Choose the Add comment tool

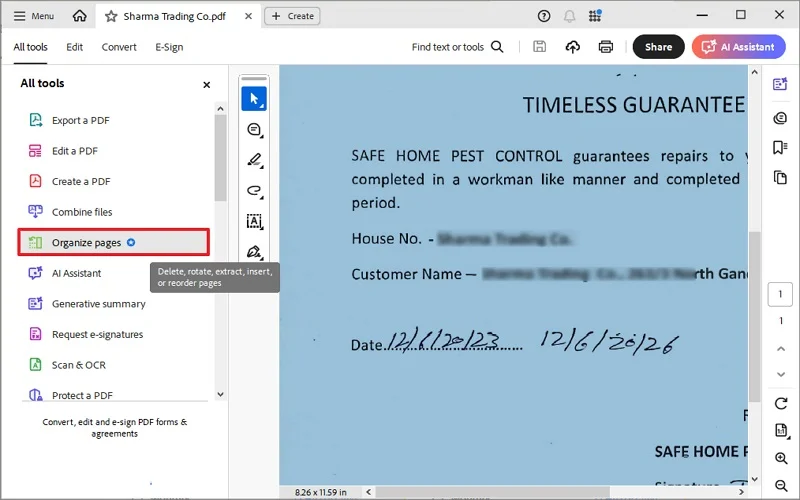[x=254, y=130]
